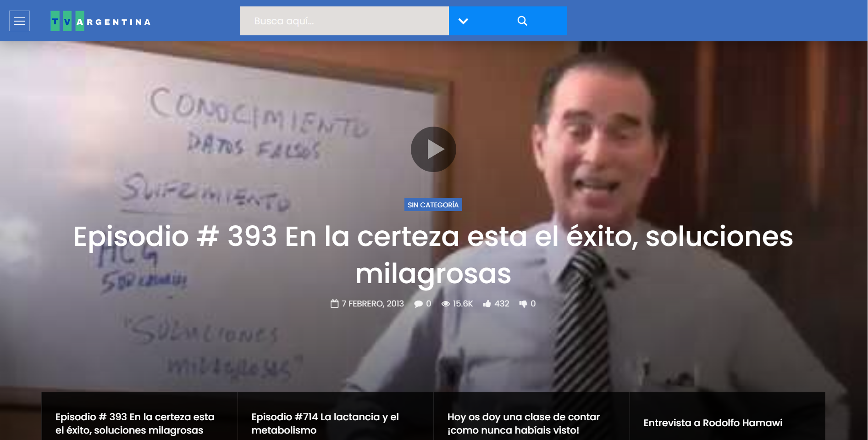Select carousel item 'Episodio #714 La lactancia'
This screenshot has width=868, height=440.
click(x=336, y=417)
